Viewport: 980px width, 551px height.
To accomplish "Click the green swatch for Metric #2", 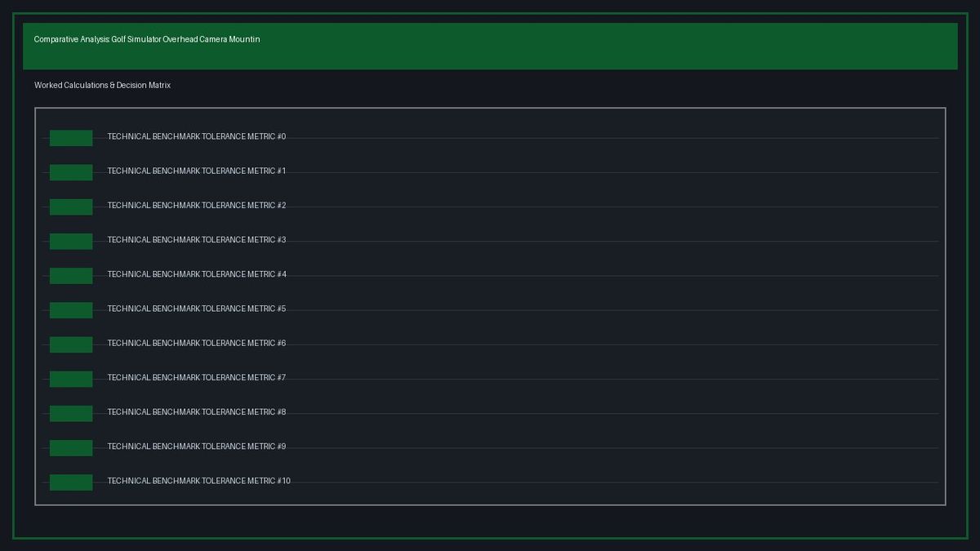I will (71, 207).
